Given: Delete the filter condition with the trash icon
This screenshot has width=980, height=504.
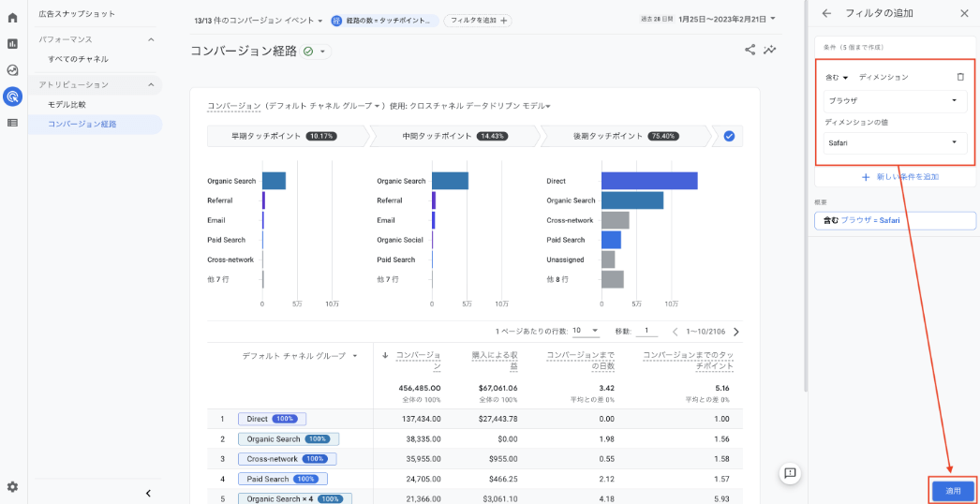Looking at the screenshot, I should tap(960, 77).
